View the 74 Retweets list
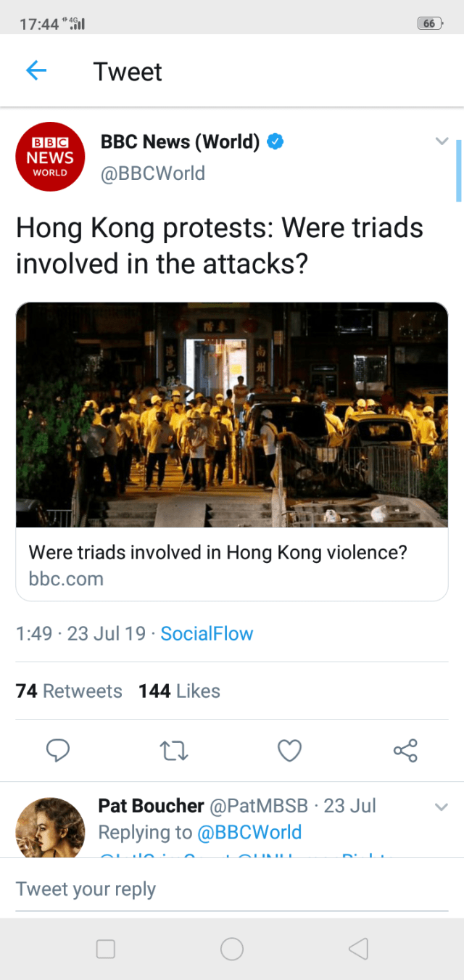Image resolution: width=464 pixels, height=980 pixels. (x=69, y=691)
